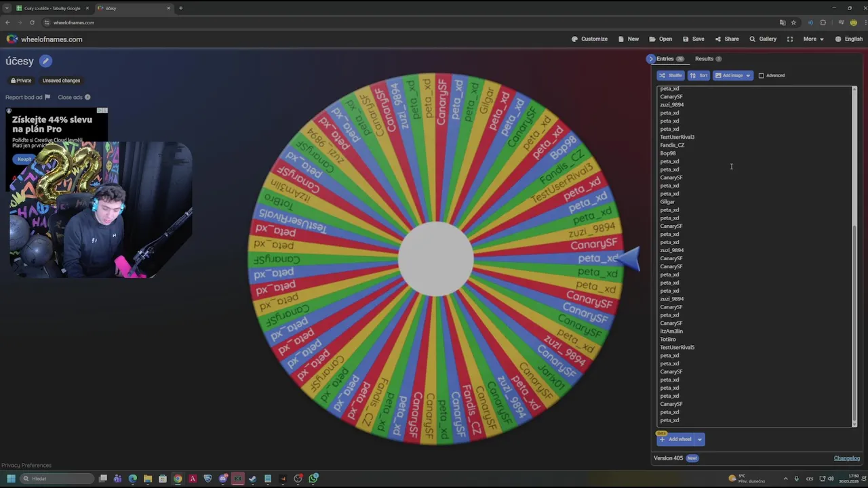Open the Windows Start menu
The height and width of the screenshot is (488, 868).
coord(11,479)
